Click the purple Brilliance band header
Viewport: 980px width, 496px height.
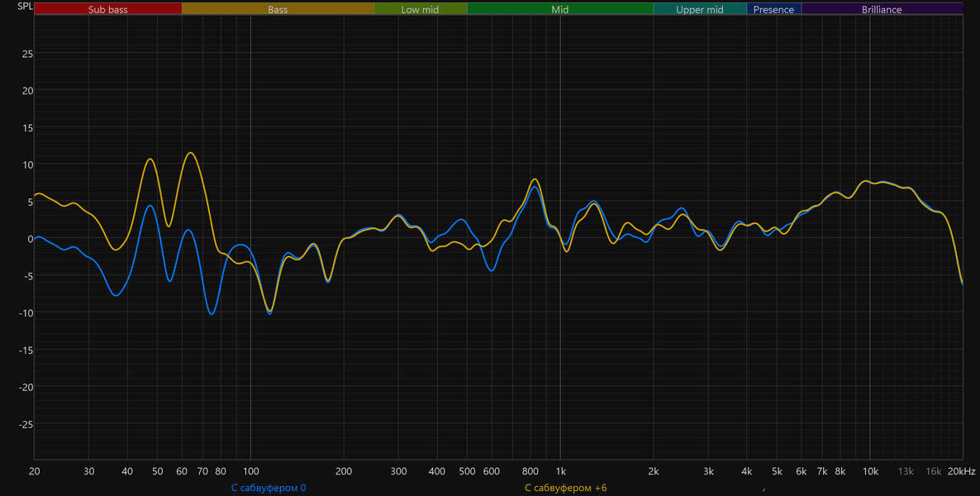[x=882, y=9]
